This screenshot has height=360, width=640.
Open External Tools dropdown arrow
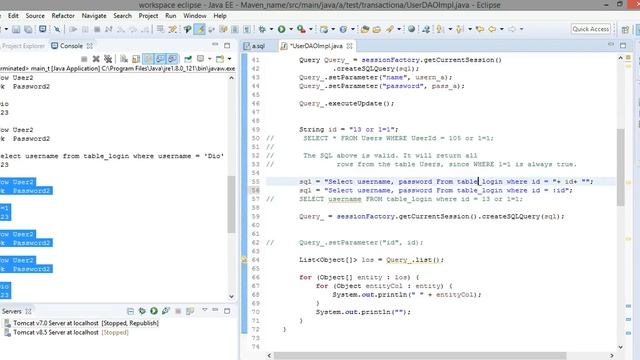(311, 29)
